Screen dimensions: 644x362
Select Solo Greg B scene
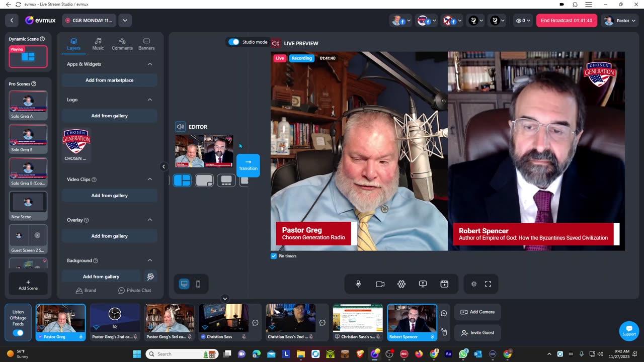pyautogui.click(x=28, y=139)
